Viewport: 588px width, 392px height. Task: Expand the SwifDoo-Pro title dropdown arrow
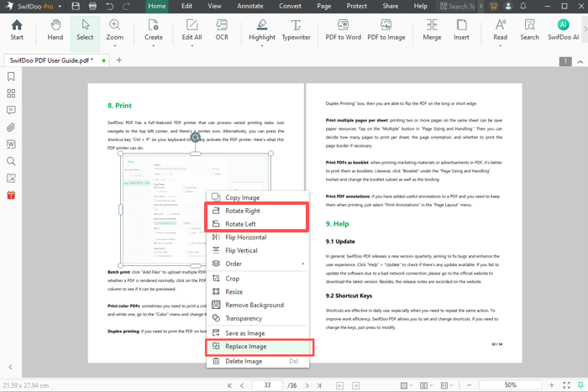(60, 7)
